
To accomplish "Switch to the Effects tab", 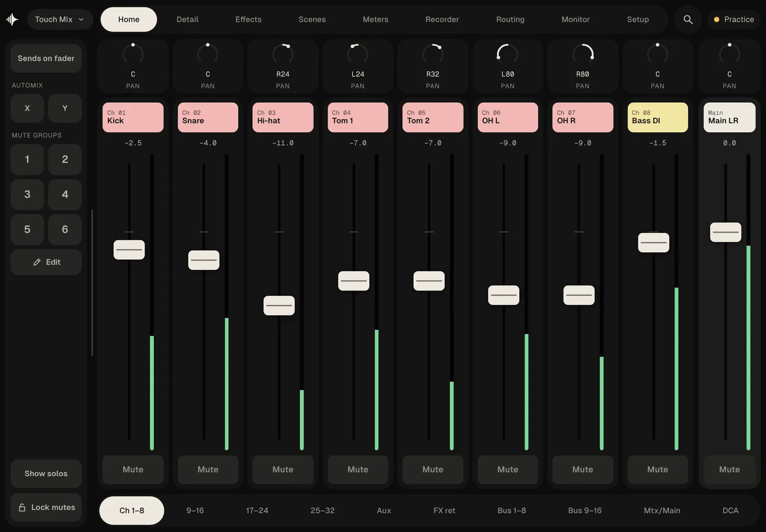I will [x=248, y=20].
